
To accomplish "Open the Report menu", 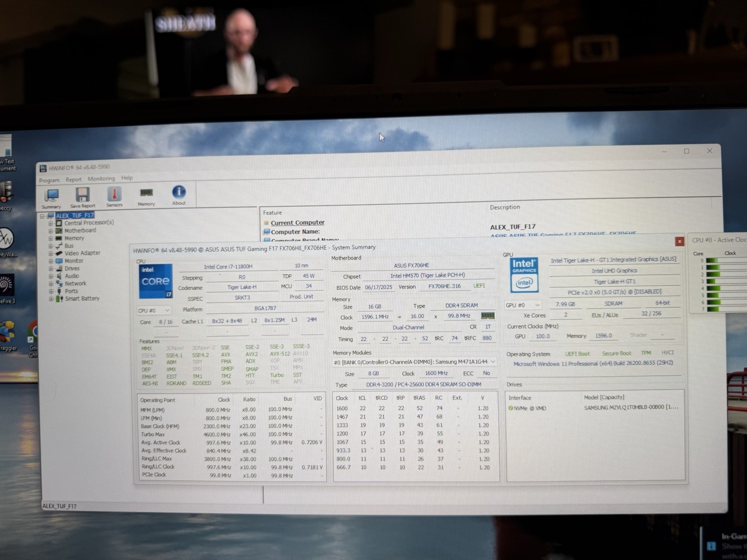I will coord(73,179).
